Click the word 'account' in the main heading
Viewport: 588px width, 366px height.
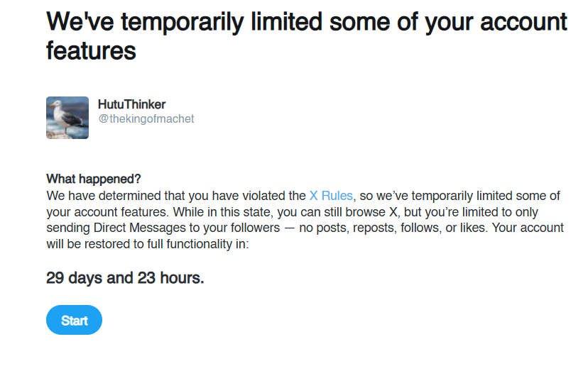click(523, 22)
